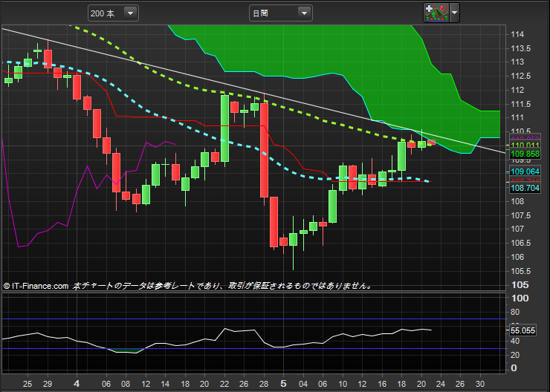Click the 108 price axis value
This screenshot has height=392, width=550.
tap(517, 201)
